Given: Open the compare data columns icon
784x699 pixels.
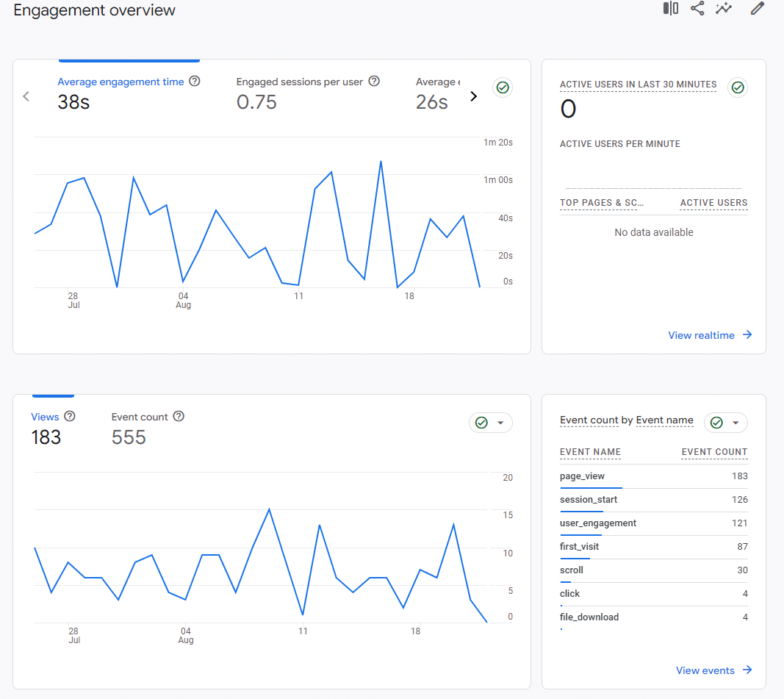Looking at the screenshot, I should click(671, 9).
